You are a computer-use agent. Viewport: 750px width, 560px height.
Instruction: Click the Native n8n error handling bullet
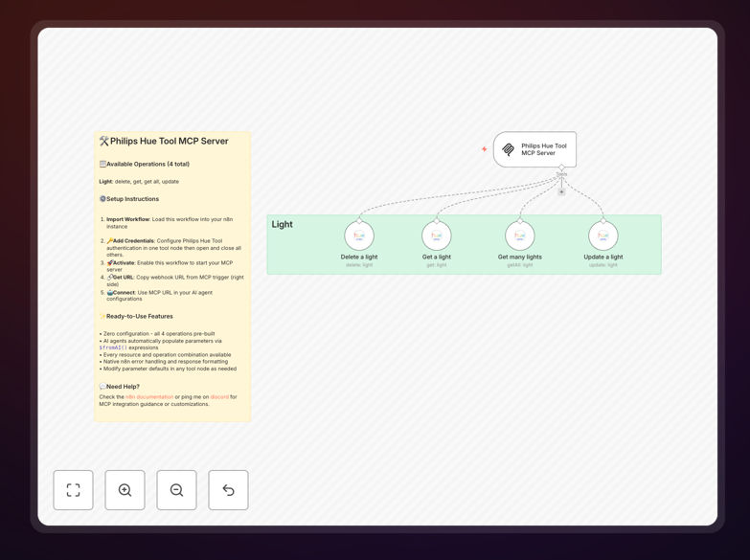coord(164,362)
